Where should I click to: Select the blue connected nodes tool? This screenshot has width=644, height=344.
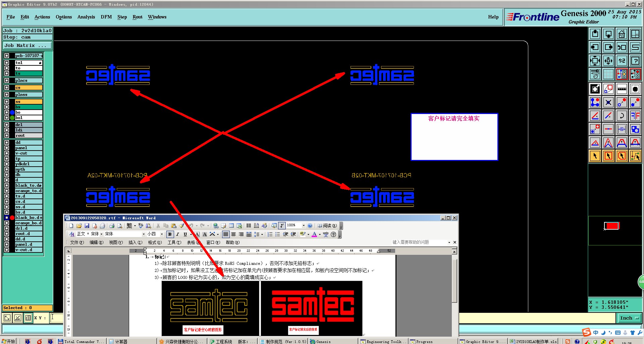point(595,102)
